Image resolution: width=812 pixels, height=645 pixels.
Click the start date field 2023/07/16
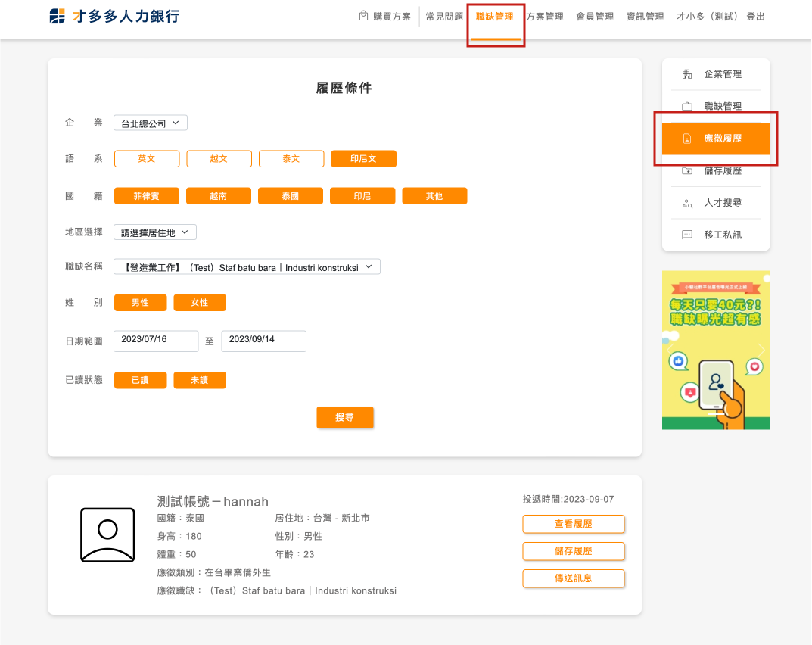156,341
